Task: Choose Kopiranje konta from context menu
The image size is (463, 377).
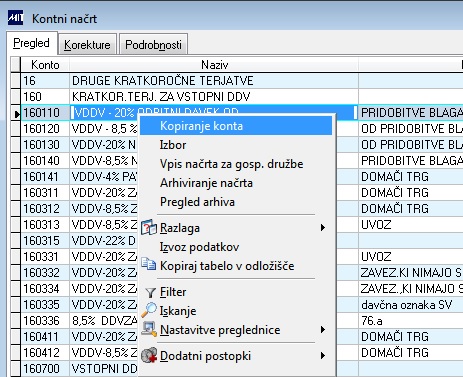Action: (x=236, y=126)
